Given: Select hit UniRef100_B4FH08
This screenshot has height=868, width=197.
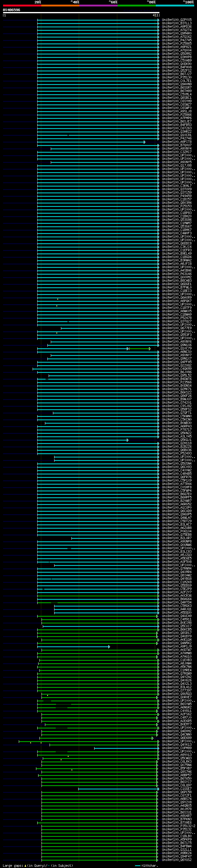Looking at the screenshot, I should coord(177,67).
